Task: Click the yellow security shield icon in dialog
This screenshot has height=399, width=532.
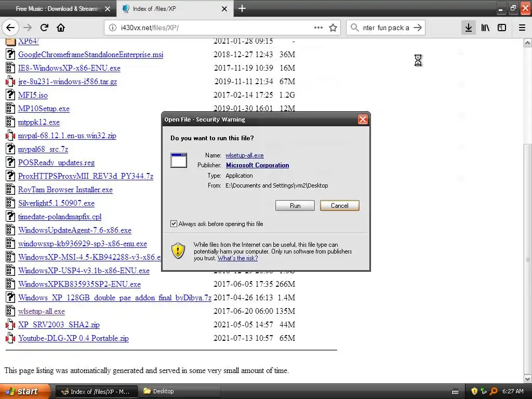Action: point(178,251)
